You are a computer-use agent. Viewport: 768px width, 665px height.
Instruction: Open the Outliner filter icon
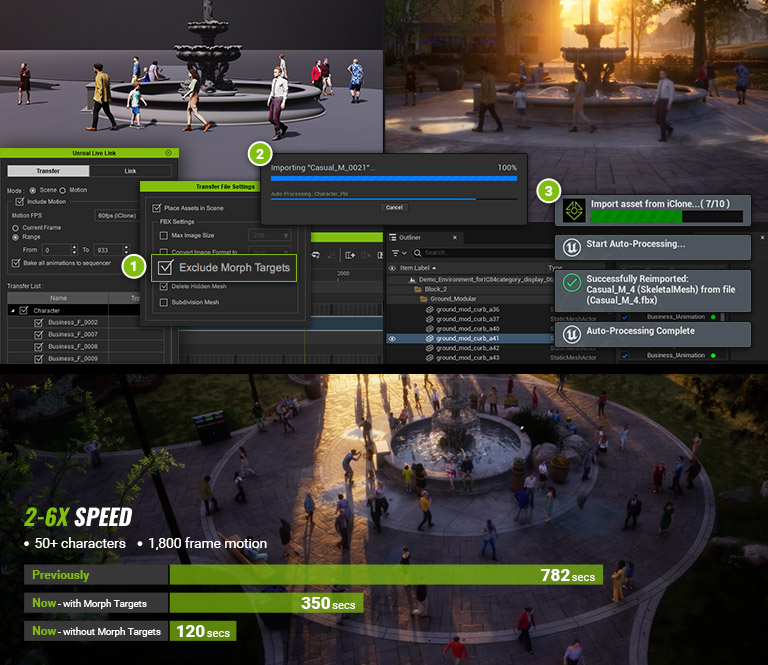(x=394, y=253)
